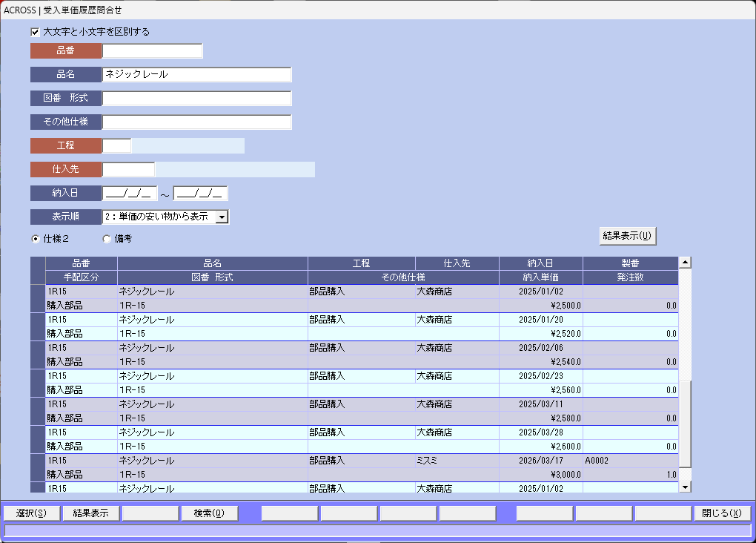Select the 仕様２ radio button
Image resolution: width=756 pixels, height=543 pixels.
tap(35, 239)
